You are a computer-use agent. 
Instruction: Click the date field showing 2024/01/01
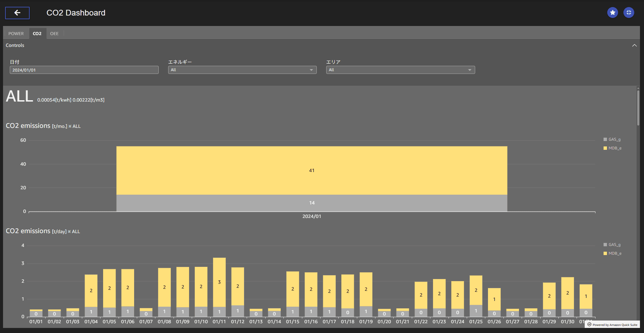click(84, 70)
